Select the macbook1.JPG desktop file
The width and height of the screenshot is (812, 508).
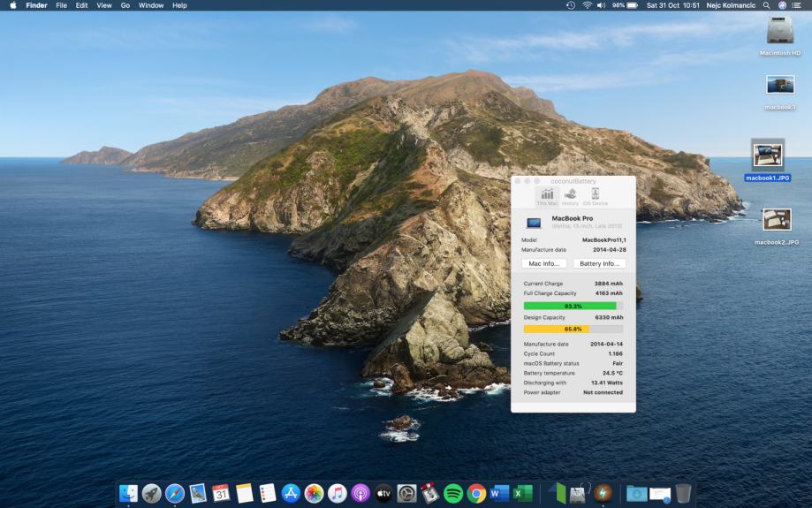[767, 157]
